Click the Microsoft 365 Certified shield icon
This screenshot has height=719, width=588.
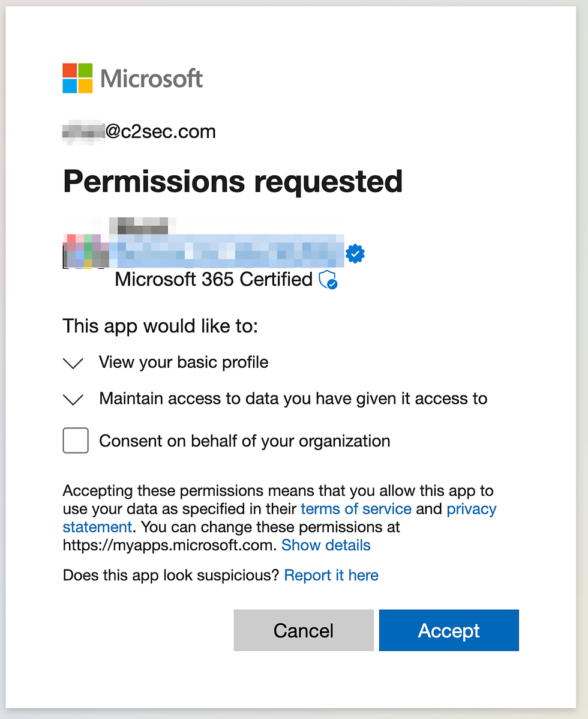(328, 280)
